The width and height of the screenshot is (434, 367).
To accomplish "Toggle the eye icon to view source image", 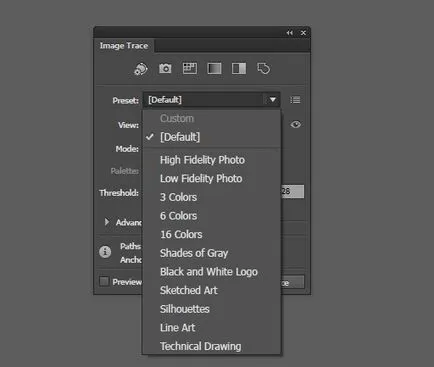I will (296, 125).
